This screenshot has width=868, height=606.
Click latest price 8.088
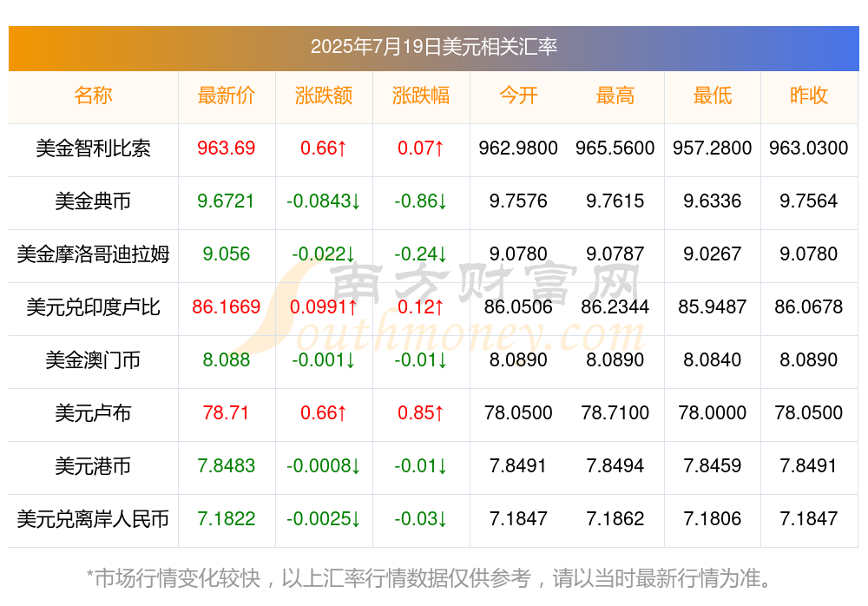click(226, 359)
